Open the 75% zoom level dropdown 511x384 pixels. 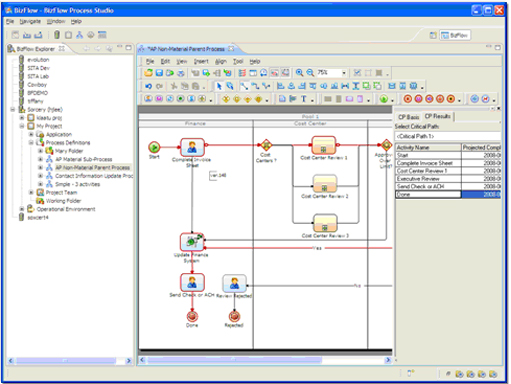pyautogui.click(x=344, y=73)
